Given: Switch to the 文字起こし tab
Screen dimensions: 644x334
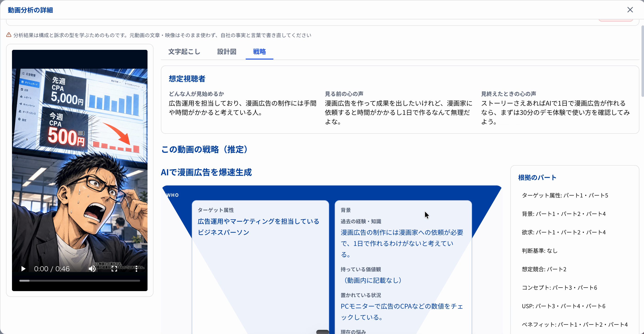Looking at the screenshot, I should tap(184, 52).
